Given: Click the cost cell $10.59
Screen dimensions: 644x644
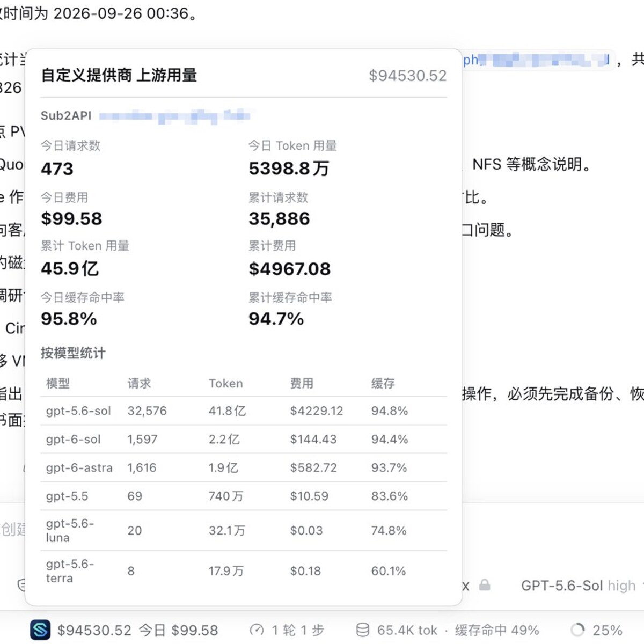Looking at the screenshot, I should (309, 496).
